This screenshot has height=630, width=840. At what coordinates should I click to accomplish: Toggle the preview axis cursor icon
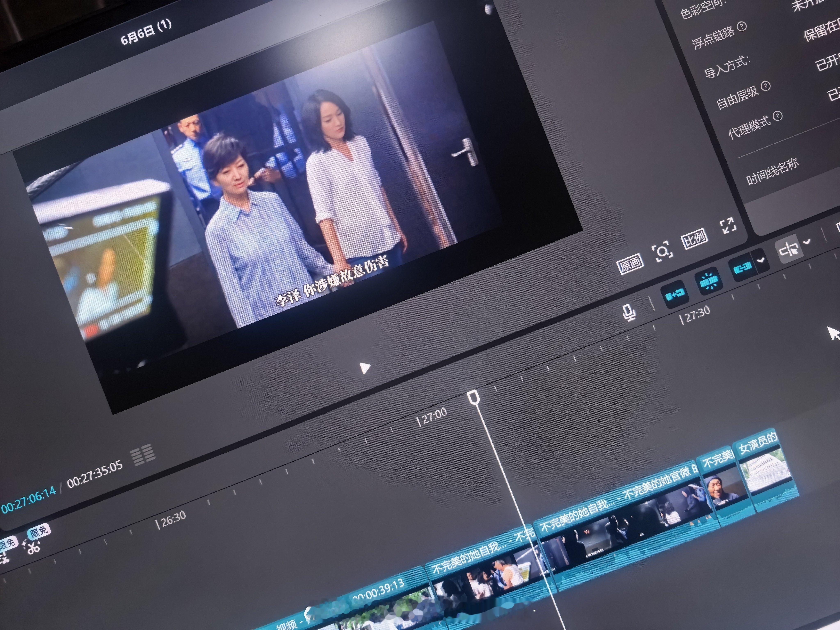click(x=789, y=250)
